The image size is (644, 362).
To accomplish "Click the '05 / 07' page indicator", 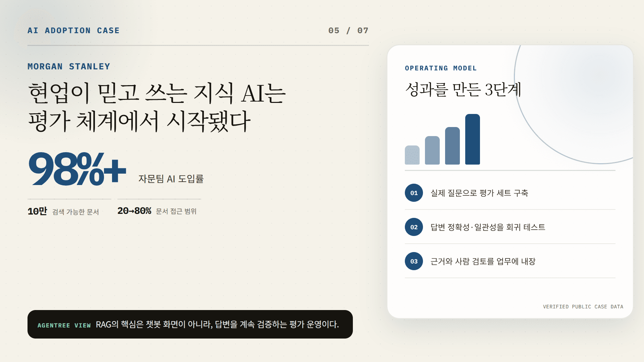I will coord(348,31).
